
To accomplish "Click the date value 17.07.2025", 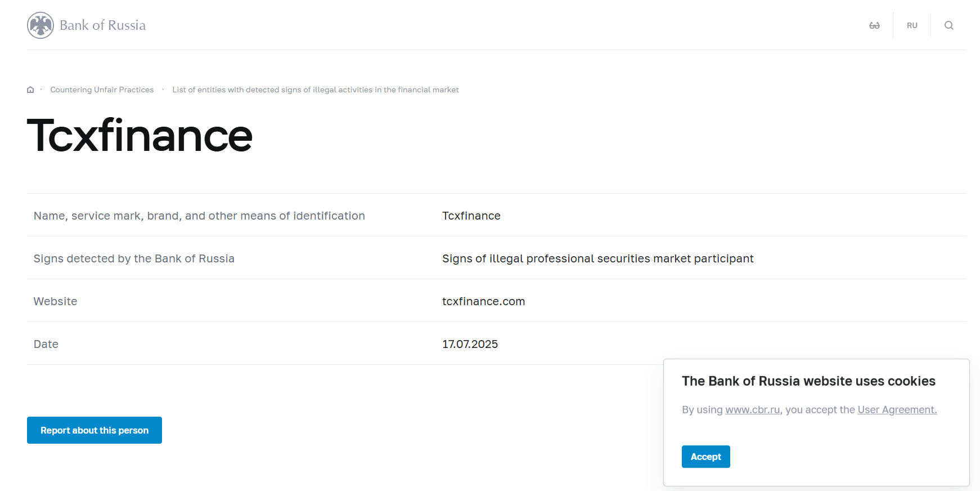I will [x=470, y=344].
